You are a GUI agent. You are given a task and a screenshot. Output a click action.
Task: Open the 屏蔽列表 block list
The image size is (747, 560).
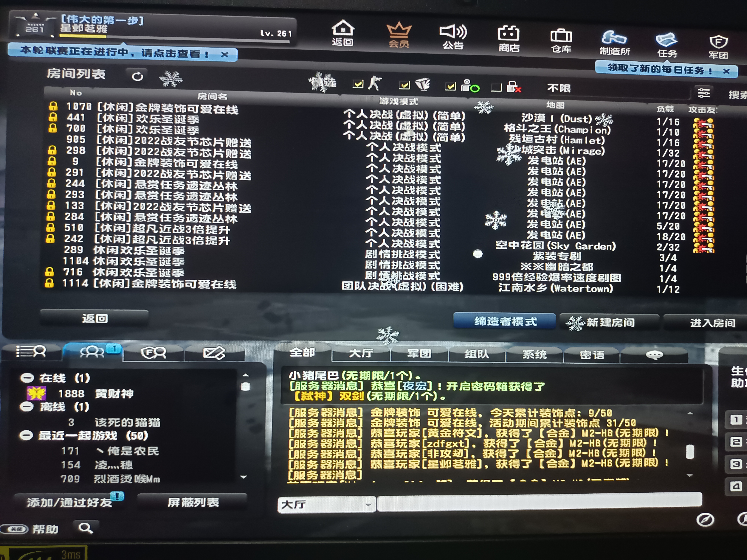click(x=193, y=502)
